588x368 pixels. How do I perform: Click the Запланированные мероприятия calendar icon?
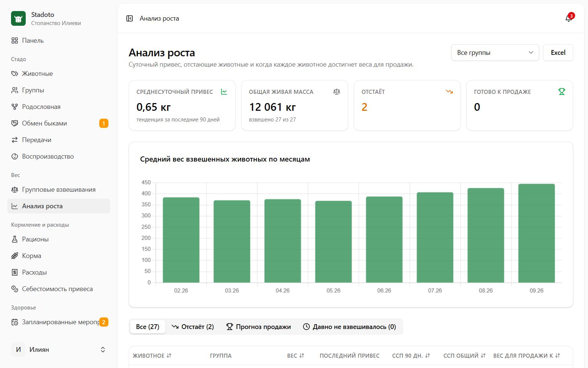pyautogui.click(x=15, y=322)
